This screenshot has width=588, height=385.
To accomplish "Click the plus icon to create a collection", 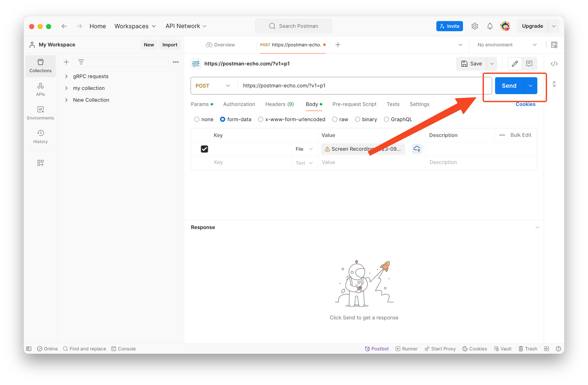I will pyautogui.click(x=66, y=62).
